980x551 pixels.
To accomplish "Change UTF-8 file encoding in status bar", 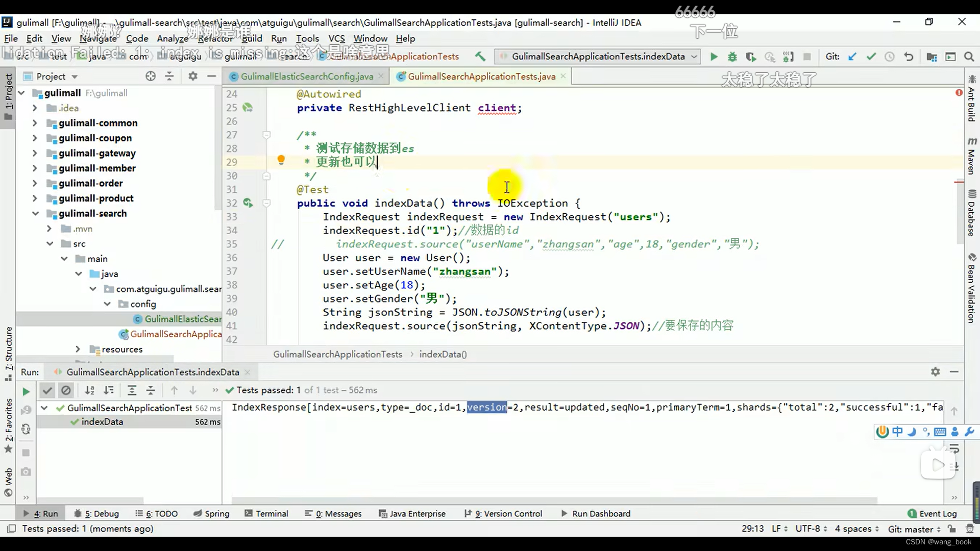I will (x=812, y=529).
